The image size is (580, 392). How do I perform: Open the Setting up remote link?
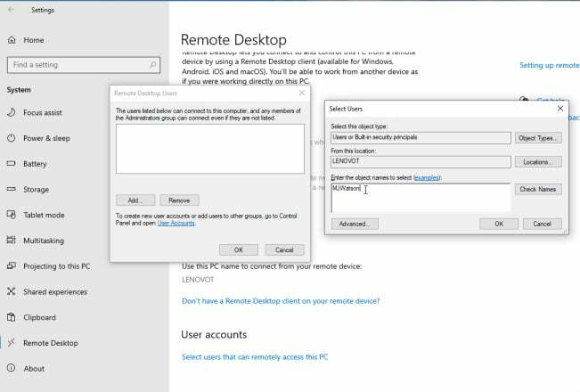click(550, 65)
